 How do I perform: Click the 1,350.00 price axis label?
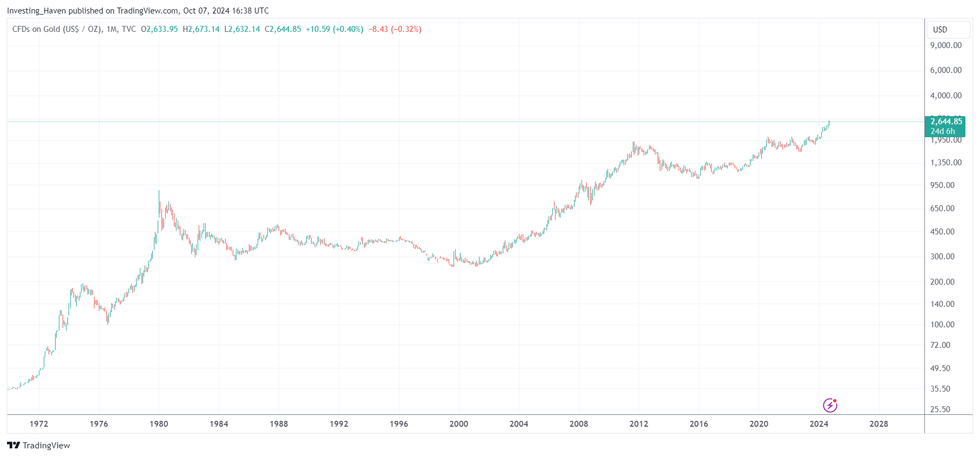(946, 163)
